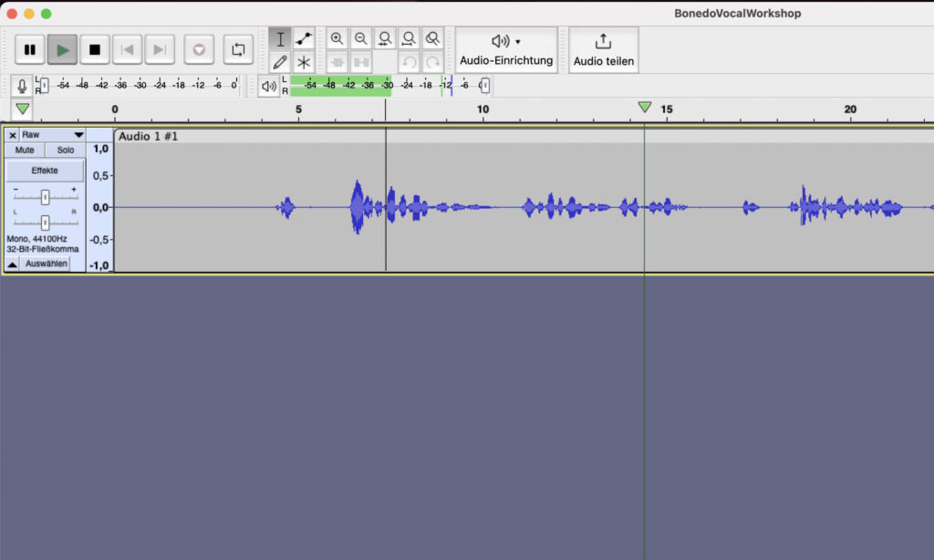Open the Audio-Einrichtung dropdown

click(506, 50)
